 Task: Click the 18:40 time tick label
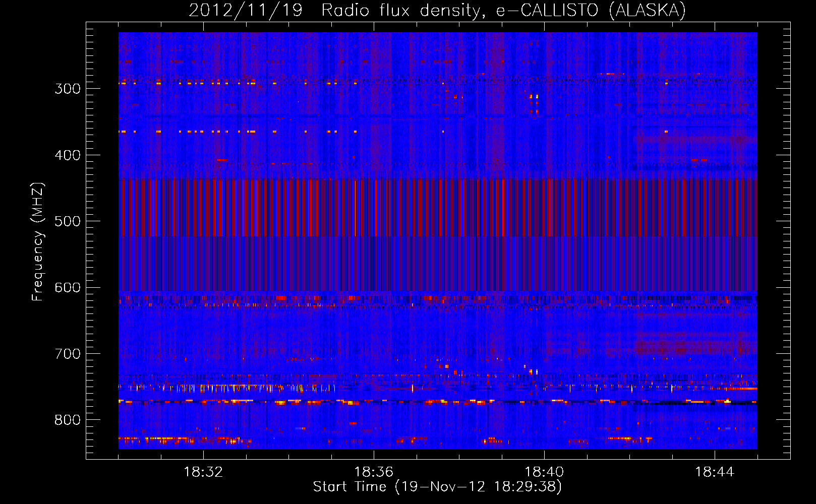[x=544, y=472]
